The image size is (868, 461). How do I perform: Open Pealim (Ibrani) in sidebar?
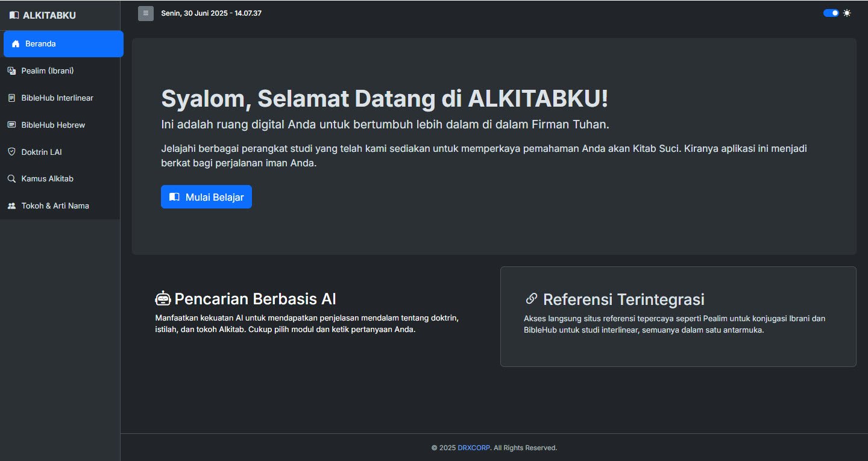pos(60,71)
